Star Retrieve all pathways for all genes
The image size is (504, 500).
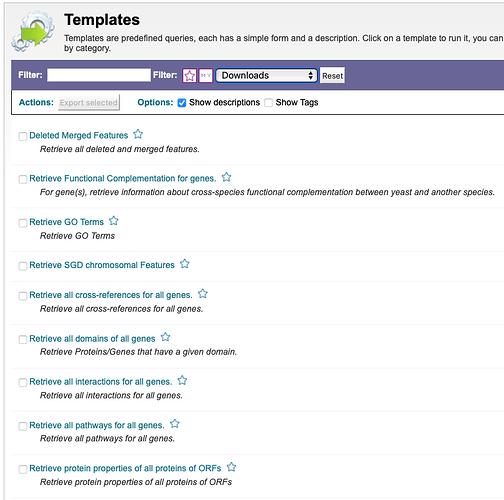click(x=175, y=424)
